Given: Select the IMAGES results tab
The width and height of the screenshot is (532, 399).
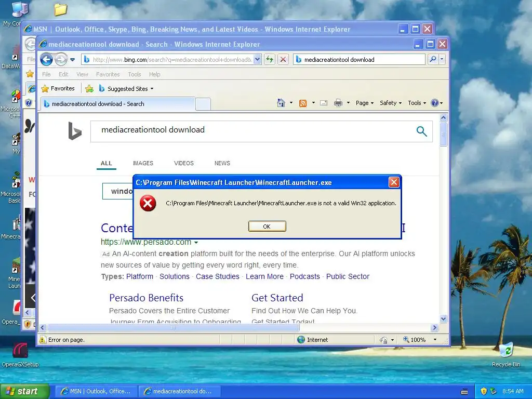Looking at the screenshot, I should 143,163.
